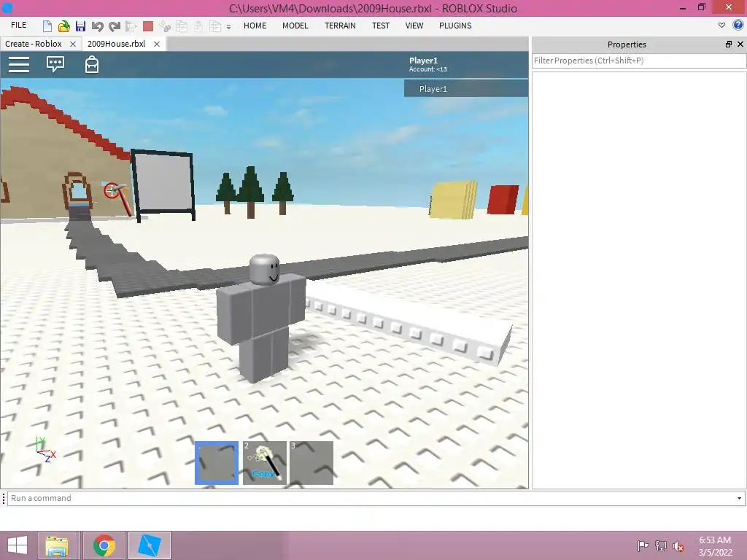The height and width of the screenshot is (560, 747).
Task: Open Google Chrome from the taskbar
Action: pyautogui.click(x=104, y=545)
